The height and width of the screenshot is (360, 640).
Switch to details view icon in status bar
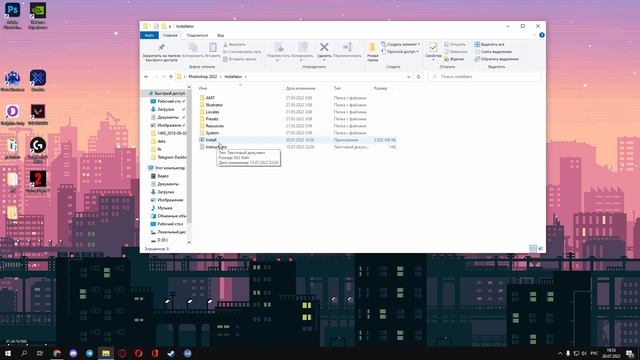pyautogui.click(x=533, y=248)
